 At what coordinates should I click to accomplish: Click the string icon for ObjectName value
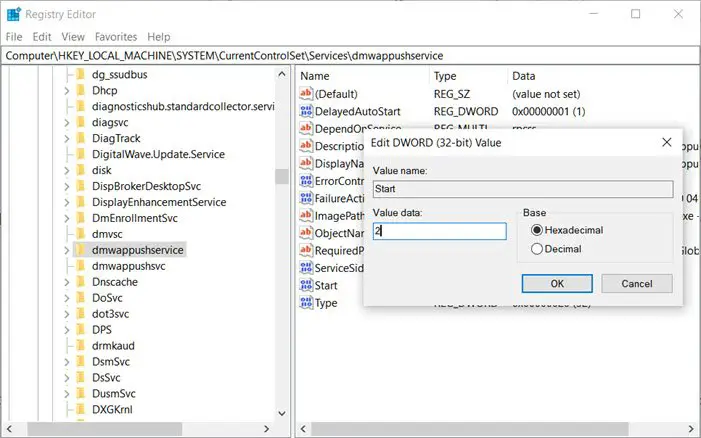click(306, 233)
